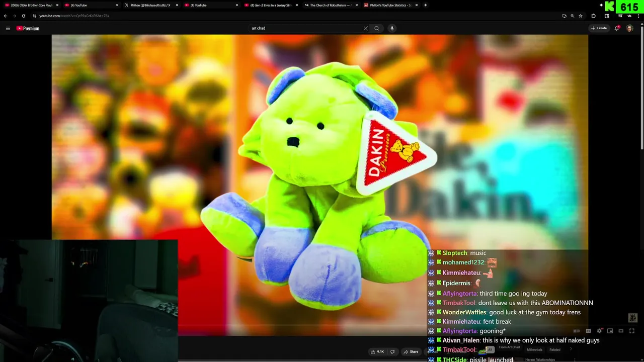This screenshot has height=362, width=644.
Task: Open the media controls toolbar icon
Action: [x=620, y=16]
